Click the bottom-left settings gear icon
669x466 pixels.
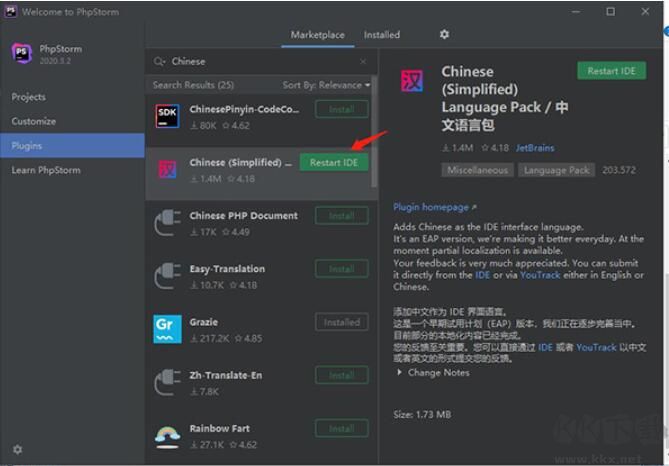[17, 450]
